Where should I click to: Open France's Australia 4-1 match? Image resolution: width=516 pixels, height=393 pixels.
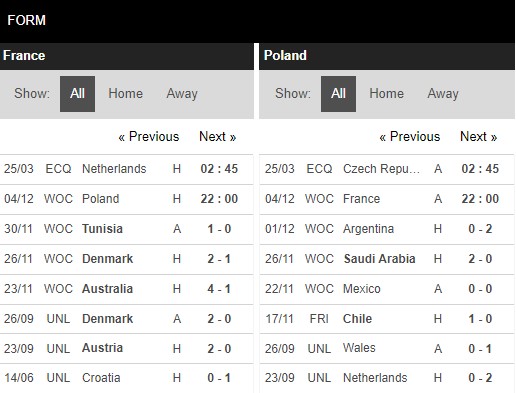[127, 289]
